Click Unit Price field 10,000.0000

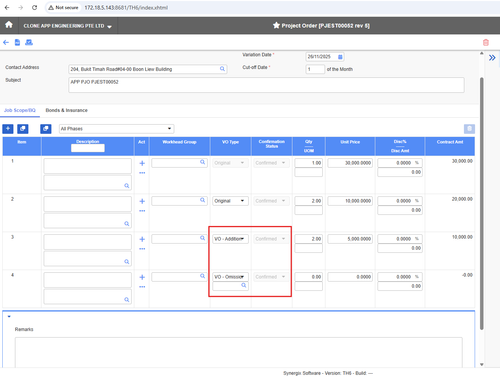(x=350, y=201)
